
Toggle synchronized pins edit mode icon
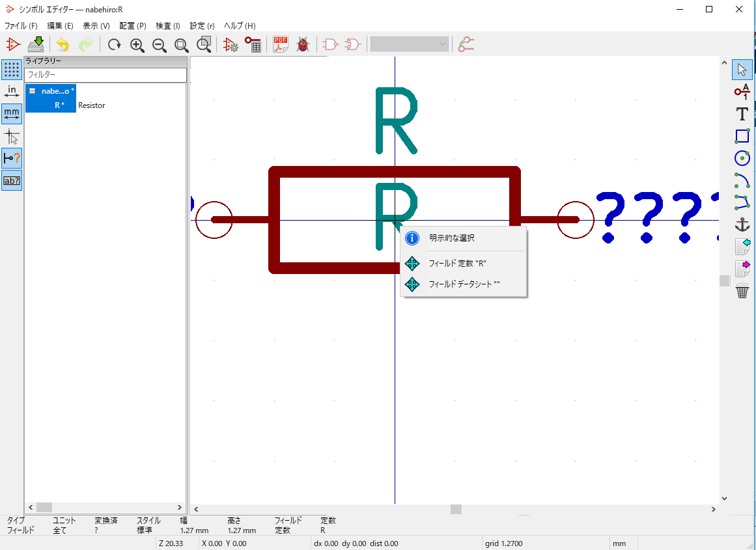pyautogui.click(x=466, y=45)
